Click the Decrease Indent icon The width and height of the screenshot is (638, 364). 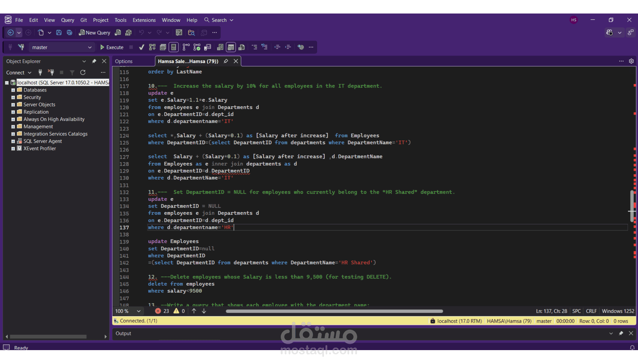(277, 47)
